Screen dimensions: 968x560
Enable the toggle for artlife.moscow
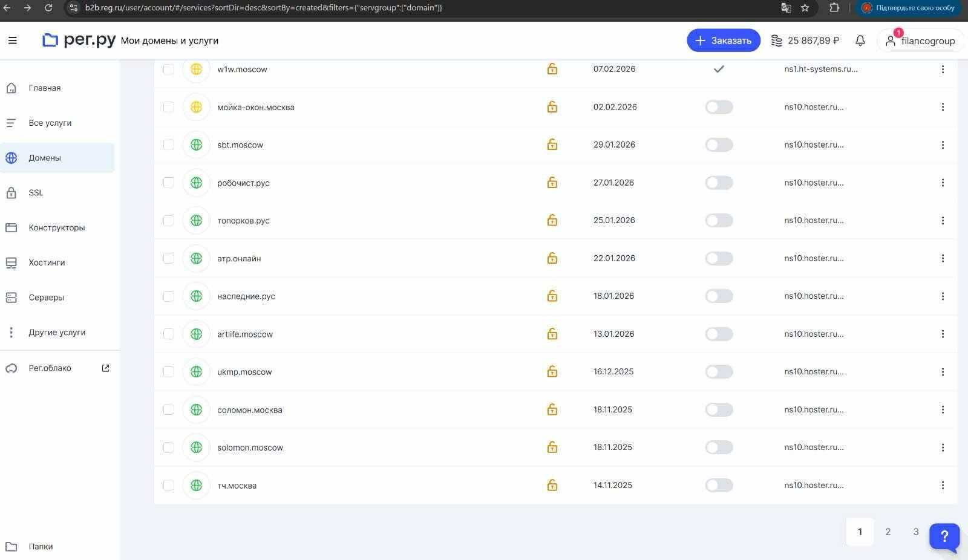click(719, 334)
